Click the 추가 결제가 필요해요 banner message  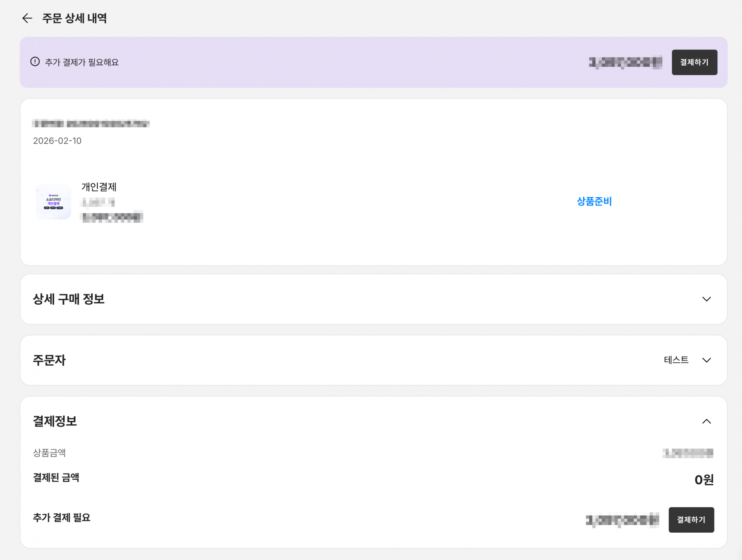pyautogui.click(x=82, y=62)
